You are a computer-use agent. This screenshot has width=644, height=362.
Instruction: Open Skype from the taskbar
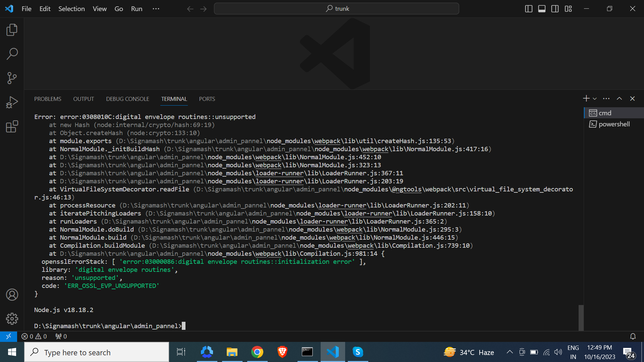(358, 352)
